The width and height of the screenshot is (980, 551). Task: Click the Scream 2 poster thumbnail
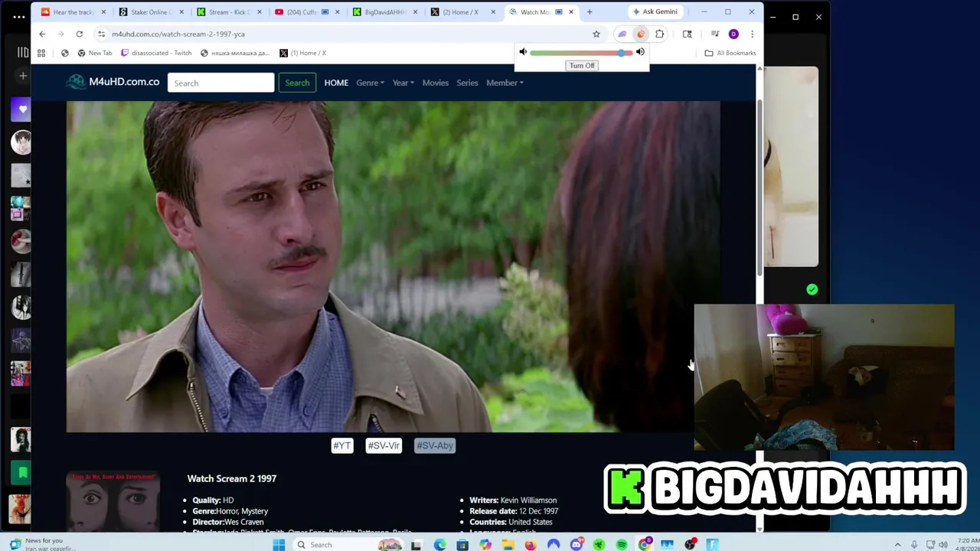113,502
